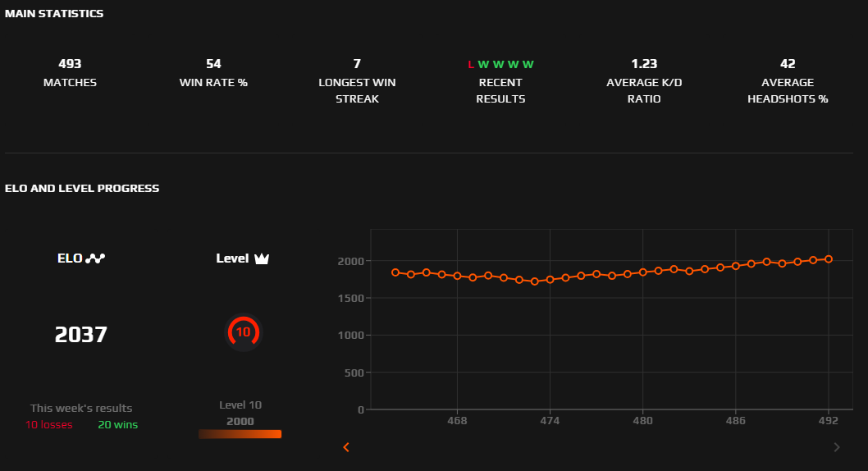Click the 486 x-axis label
The height and width of the screenshot is (471, 868).
(736, 421)
